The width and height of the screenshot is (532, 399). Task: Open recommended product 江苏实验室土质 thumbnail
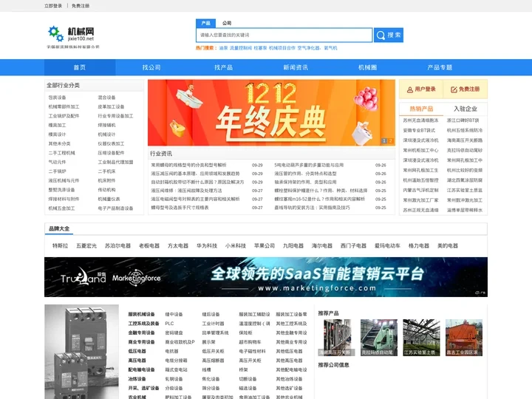pyautogui.click(x=421, y=338)
